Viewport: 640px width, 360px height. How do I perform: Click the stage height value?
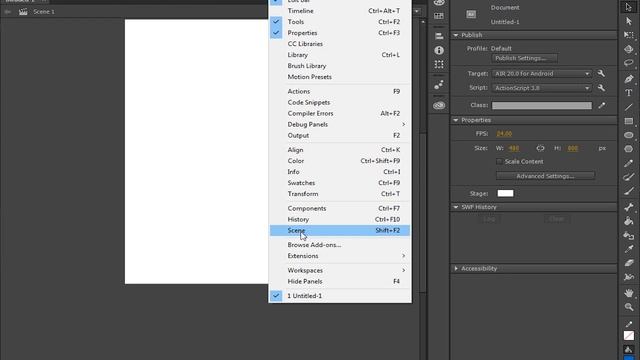(573, 148)
